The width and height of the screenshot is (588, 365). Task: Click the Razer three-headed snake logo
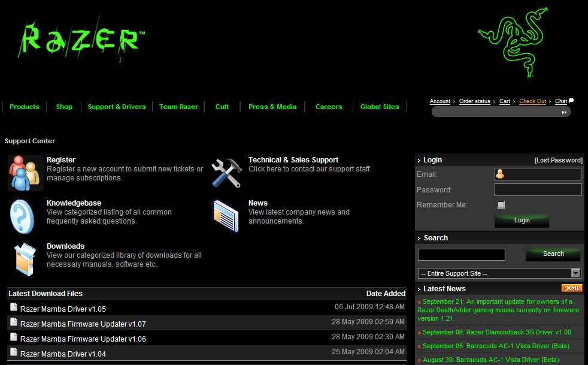click(513, 42)
